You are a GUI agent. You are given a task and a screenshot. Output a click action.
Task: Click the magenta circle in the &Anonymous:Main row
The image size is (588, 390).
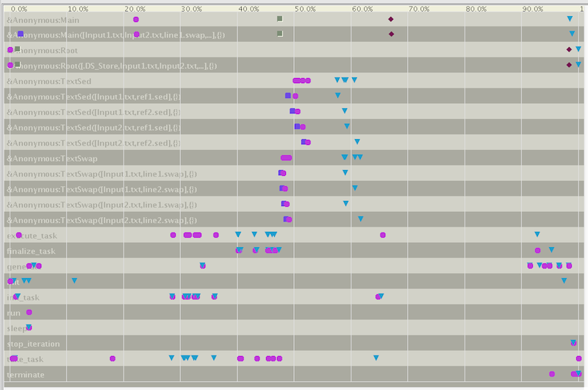136,19
